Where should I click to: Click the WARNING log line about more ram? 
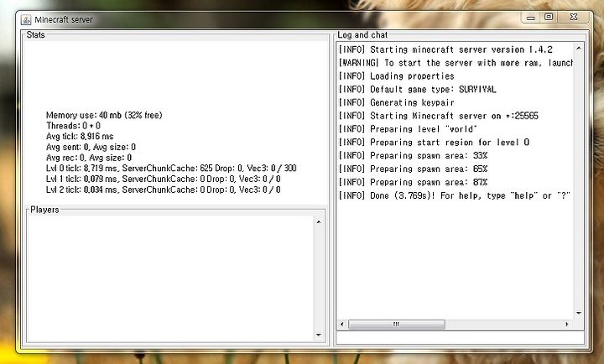456,63
